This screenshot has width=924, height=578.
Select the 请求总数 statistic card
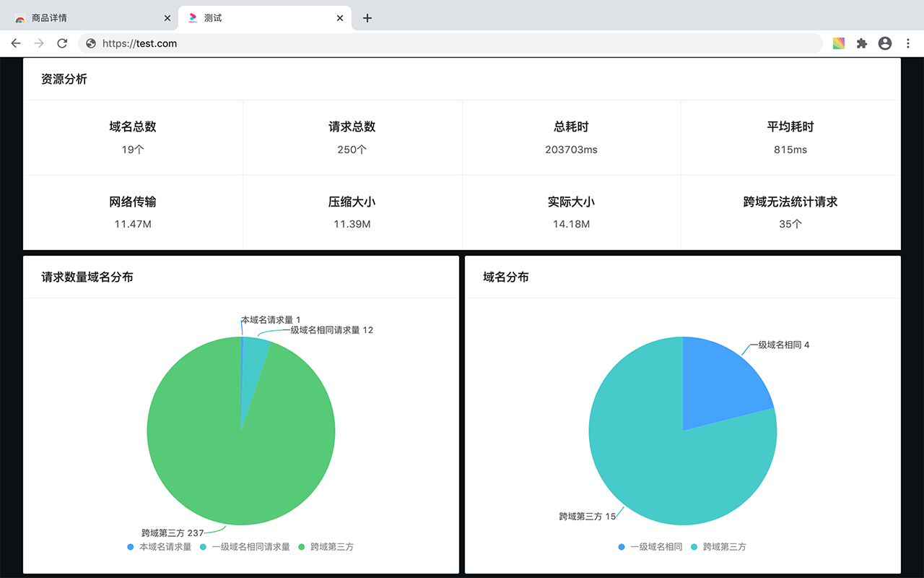pos(352,138)
